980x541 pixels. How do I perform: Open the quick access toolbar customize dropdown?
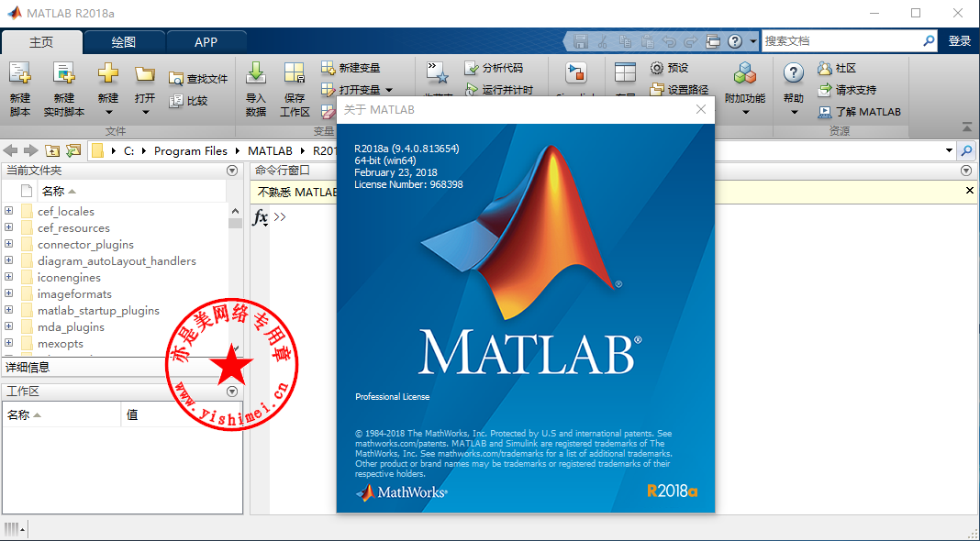[x=753, y=42]
